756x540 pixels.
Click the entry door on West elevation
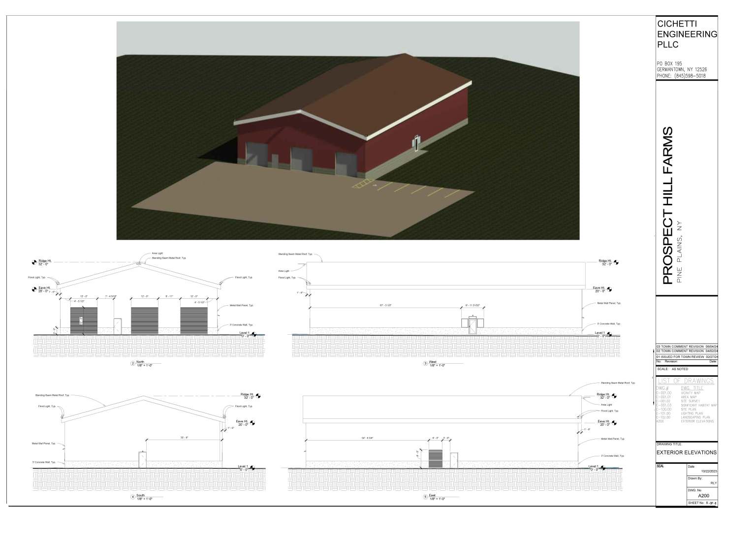(472, 326)
